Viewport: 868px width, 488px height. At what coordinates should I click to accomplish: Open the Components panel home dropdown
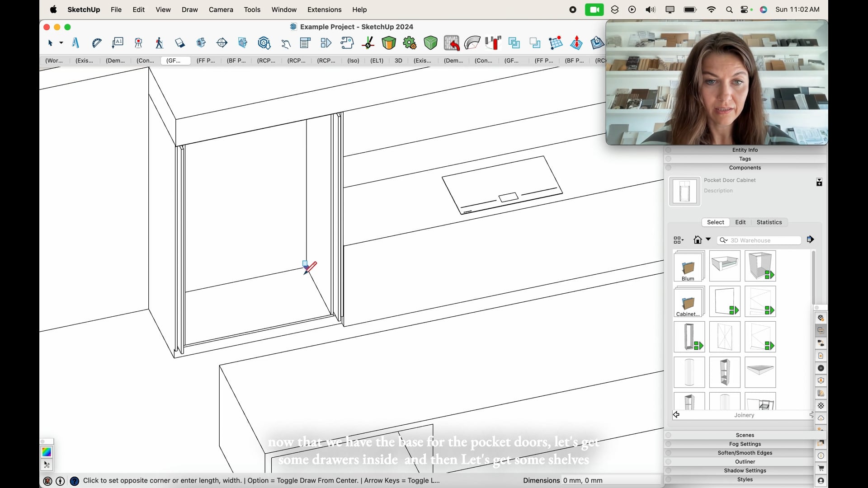click(707, 239)
